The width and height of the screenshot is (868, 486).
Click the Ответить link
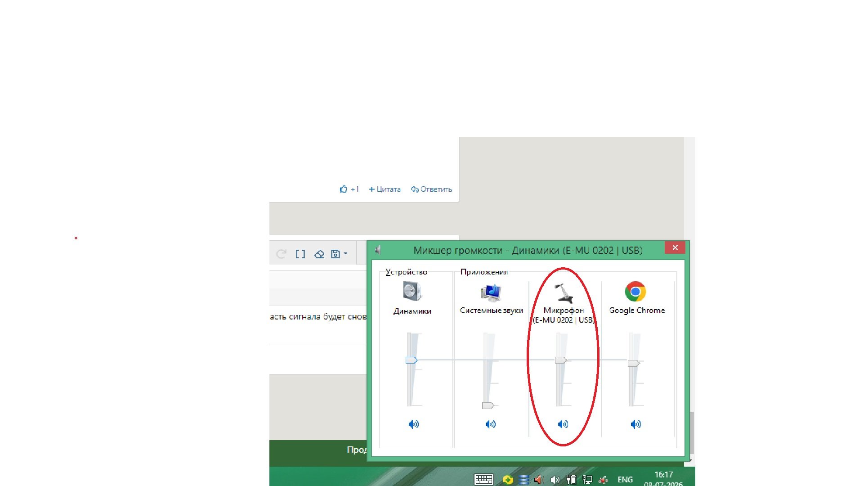431,189
